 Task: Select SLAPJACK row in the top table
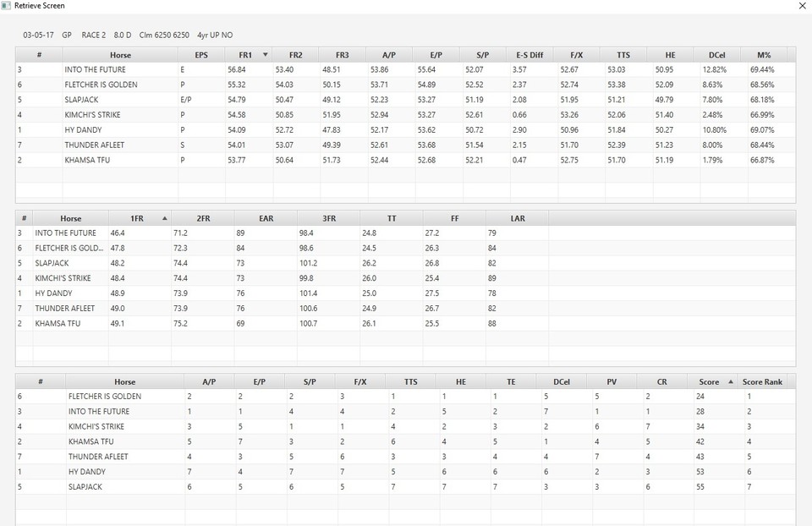click(81, 100)
